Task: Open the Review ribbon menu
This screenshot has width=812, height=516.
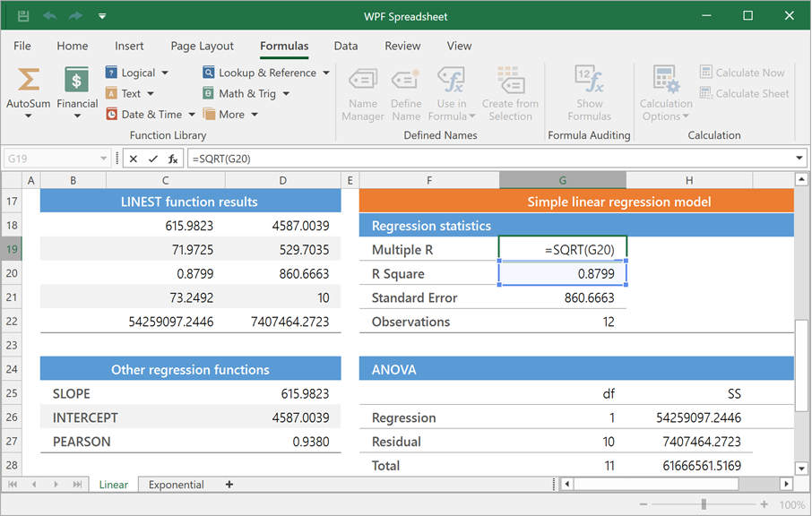Action: click(402, 46)
